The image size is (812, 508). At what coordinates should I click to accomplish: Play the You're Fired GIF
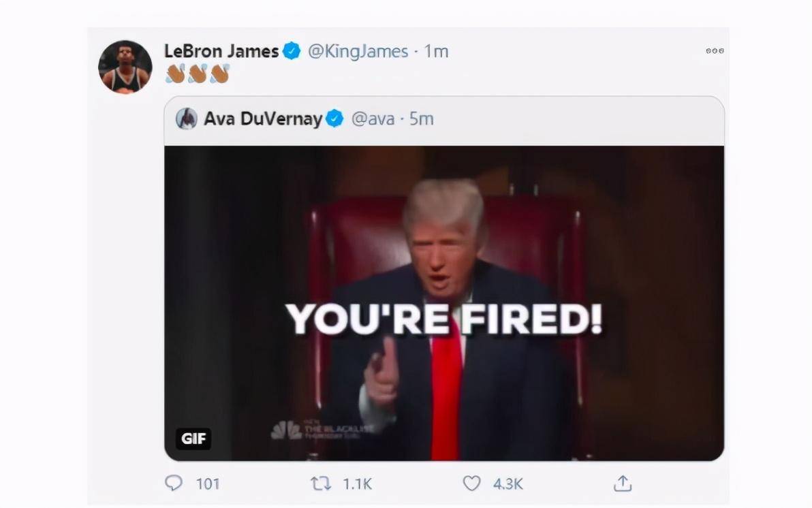point(444,304)
